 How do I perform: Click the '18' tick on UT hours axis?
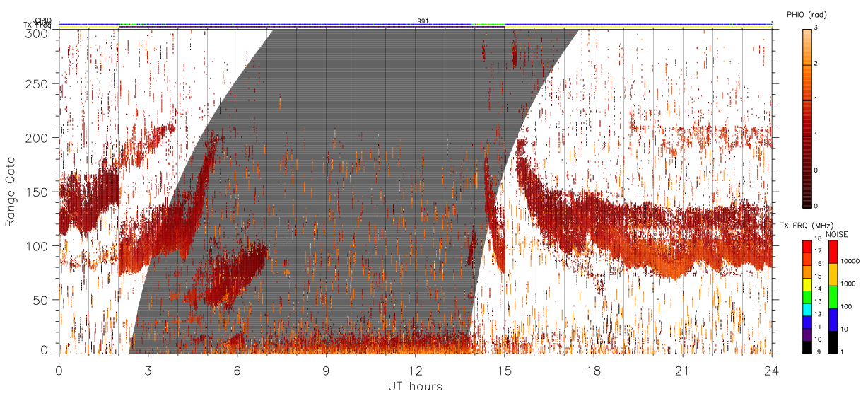pos(594,371)
